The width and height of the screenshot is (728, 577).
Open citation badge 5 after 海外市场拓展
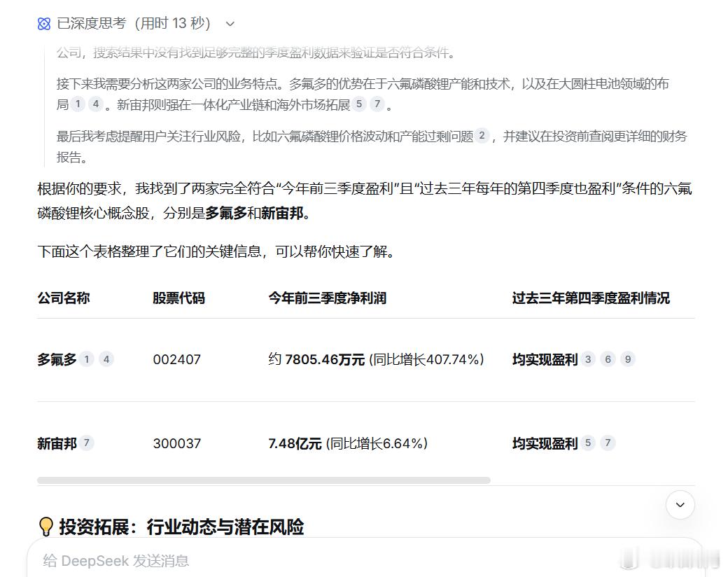point(359,104)
